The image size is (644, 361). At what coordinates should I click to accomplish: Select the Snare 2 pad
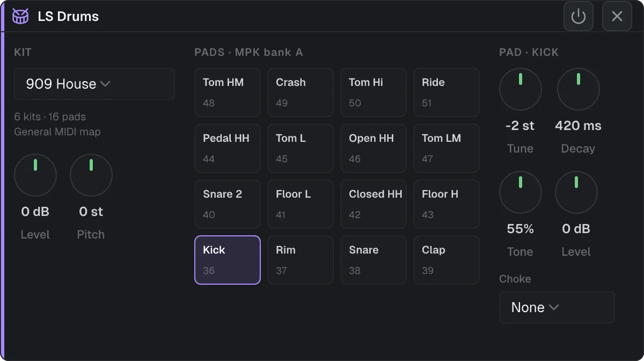coord(228,204)
